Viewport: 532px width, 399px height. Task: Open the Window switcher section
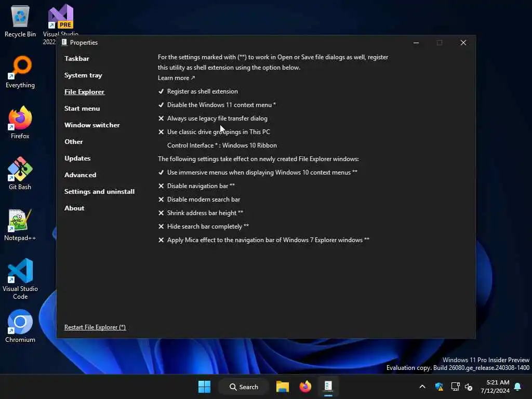[x=92, y=125]
